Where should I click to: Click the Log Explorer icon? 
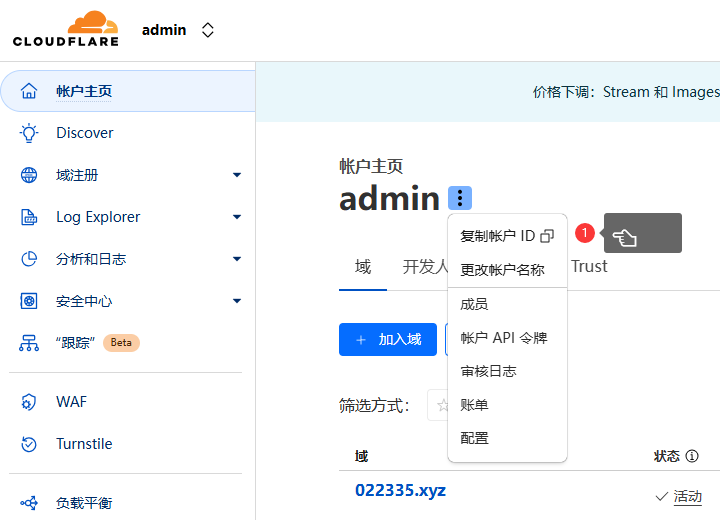(29, 217)
